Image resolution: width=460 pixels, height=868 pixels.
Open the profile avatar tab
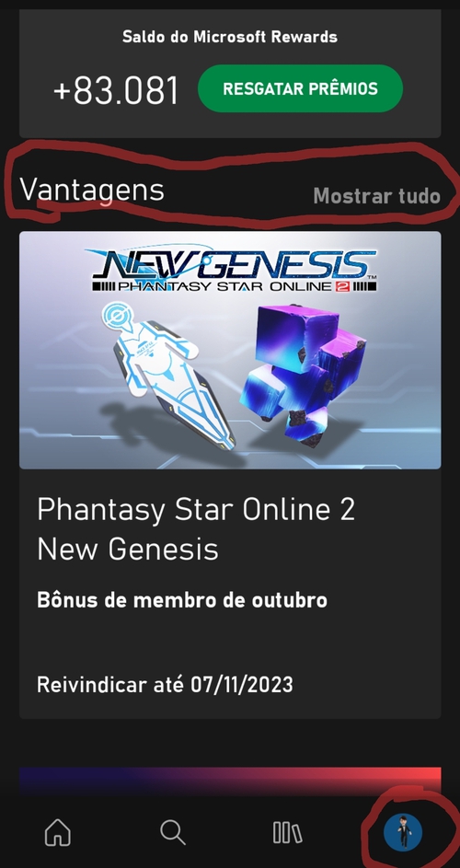tap(402, 832)
